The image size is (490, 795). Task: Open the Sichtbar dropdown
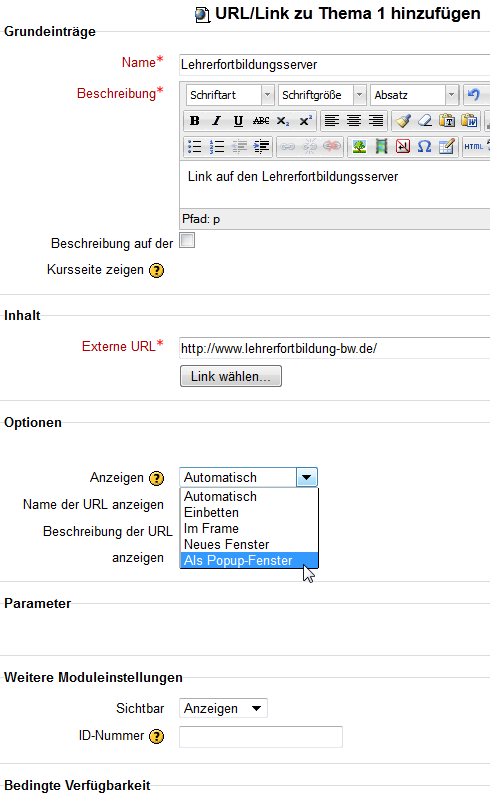(223, 708)
